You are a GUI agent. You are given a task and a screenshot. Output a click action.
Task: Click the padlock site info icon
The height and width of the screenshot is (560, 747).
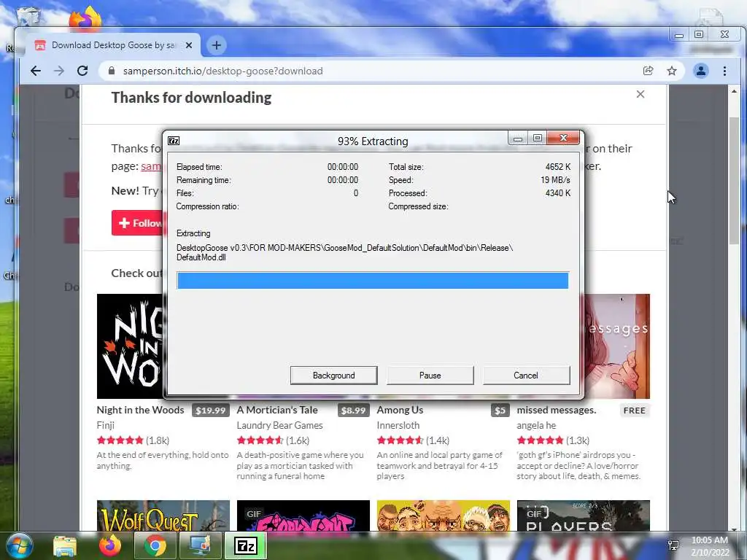pos(112,71)
